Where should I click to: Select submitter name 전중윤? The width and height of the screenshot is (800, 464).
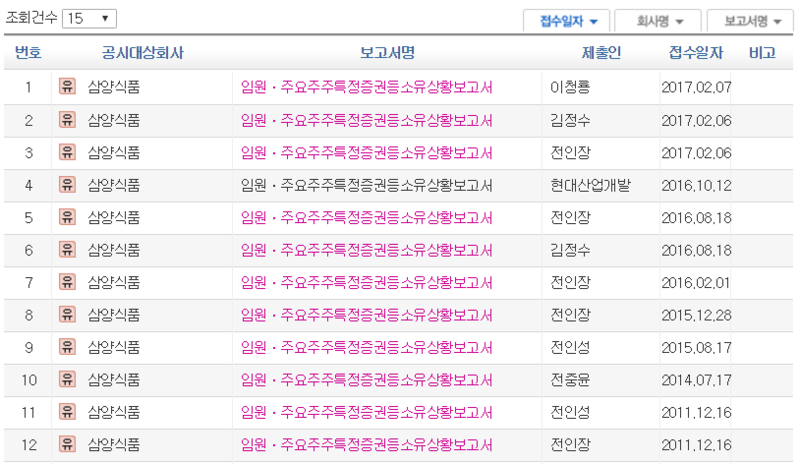[570, 380]
